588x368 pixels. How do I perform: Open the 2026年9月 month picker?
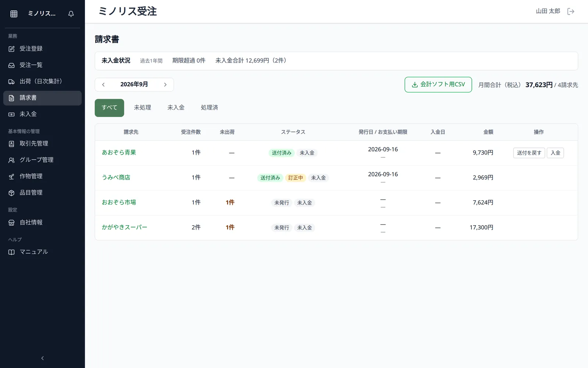pyautogui.click(x=134, y=84)
